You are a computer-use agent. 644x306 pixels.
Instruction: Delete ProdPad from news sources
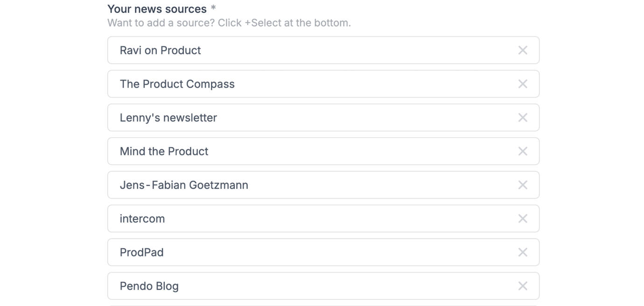[523, 252]
